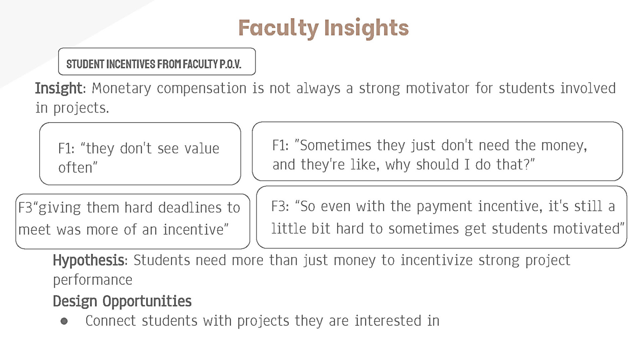Click the F3 hard deadlines quote box
Image resolution: width=644 pixels, height=362 pixels.
(x=132, y=221)
